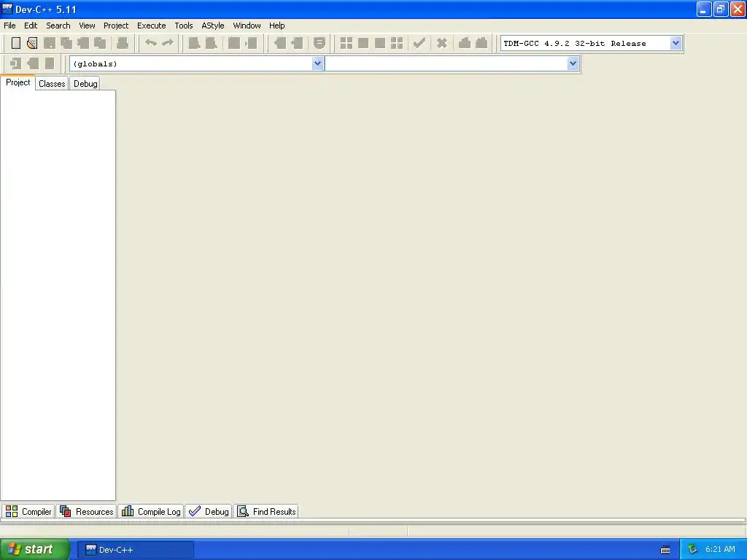The image size is (747, 560).
Task: Click the Stop Execution X icon
Action: click(x=441, y=43)
